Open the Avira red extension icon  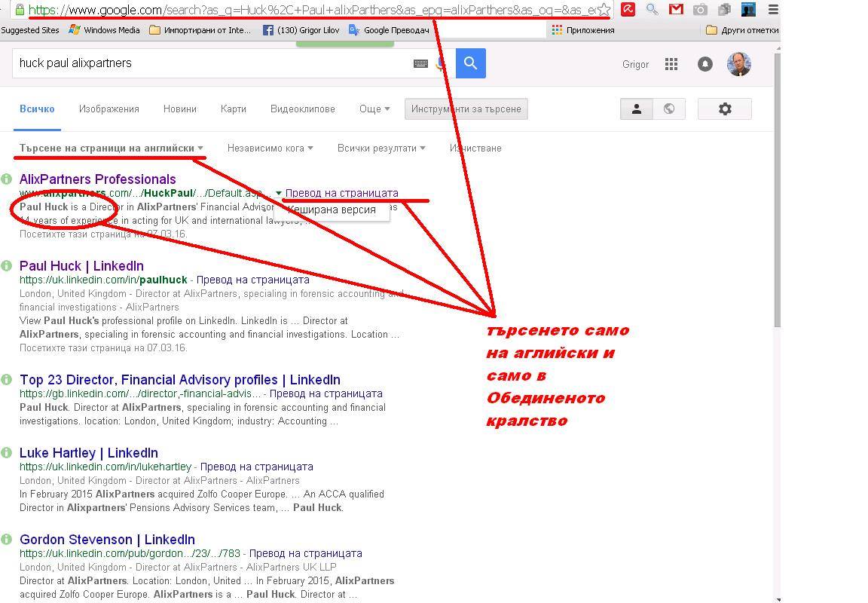coord(628,9)
